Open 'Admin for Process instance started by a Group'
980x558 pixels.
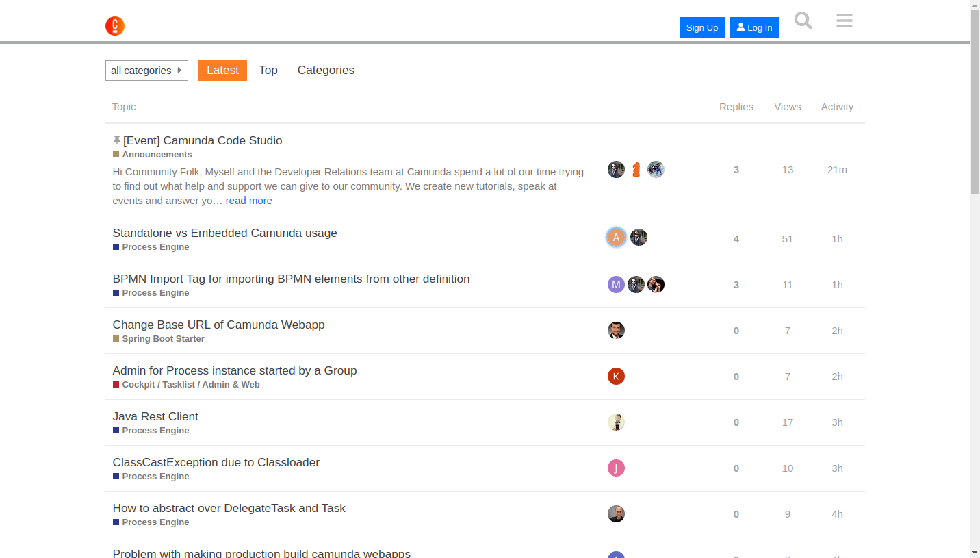pos(235,370)
